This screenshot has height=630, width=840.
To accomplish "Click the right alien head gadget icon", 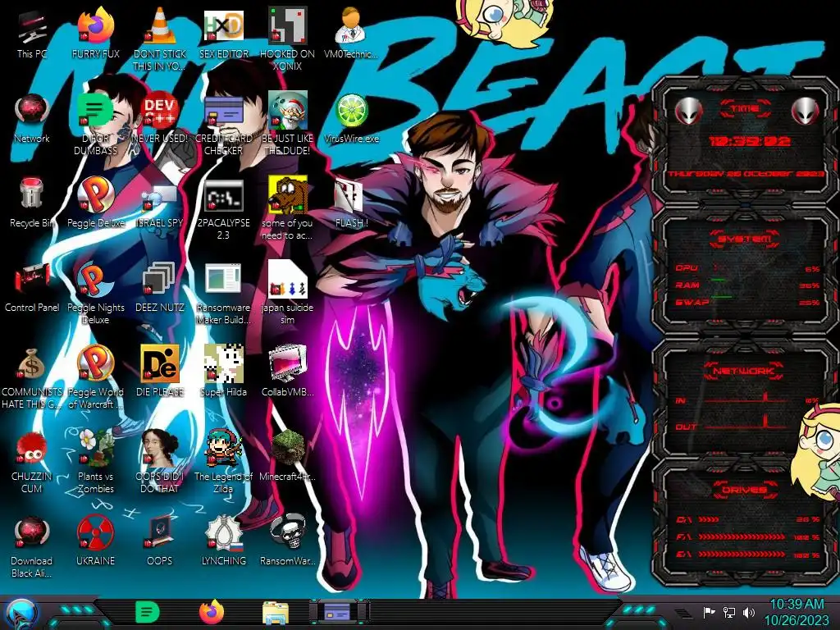I will pos(806,111).
